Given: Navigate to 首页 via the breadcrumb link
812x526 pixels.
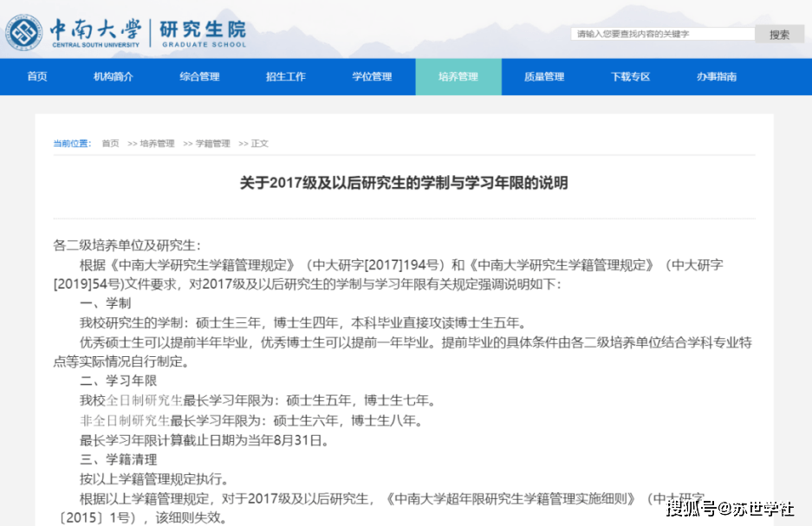Looking at the screenshot, I should pyautogui.click(x=109, y=143).
